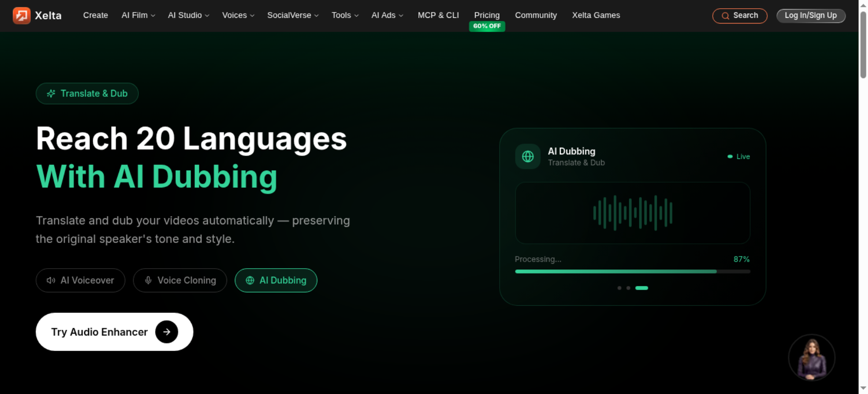868x394 pixels.
Task: Expand the AI Studio dropdown menu
Action: [189, 16]
